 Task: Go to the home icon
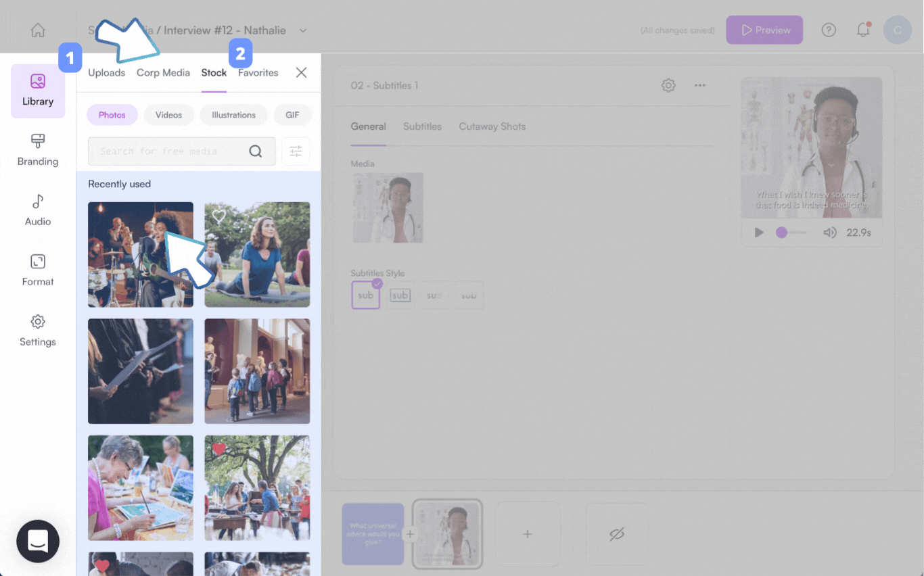[x=38, y=30]
